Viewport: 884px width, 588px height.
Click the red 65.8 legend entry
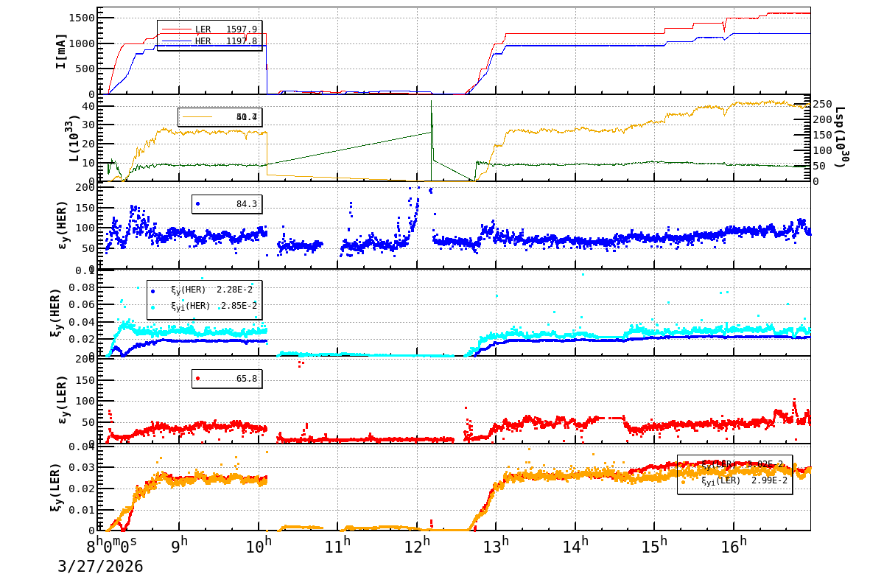(x=227, y=378)
